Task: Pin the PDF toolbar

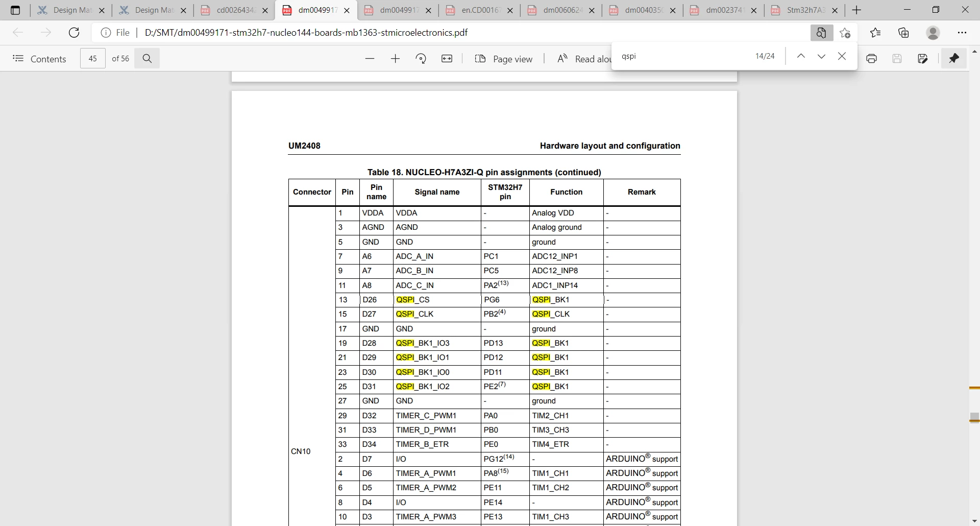Action: point(954,59)
